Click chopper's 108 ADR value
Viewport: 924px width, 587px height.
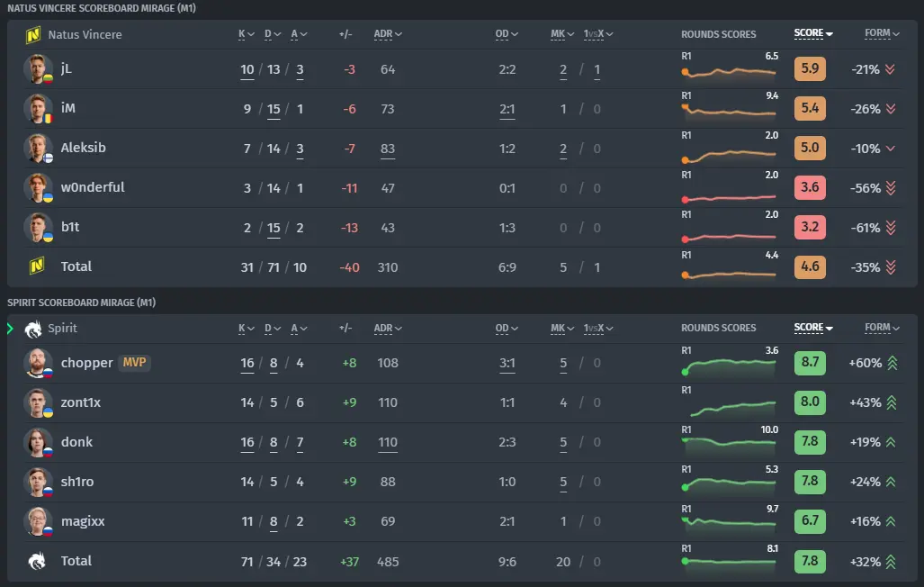pos(388,363)
